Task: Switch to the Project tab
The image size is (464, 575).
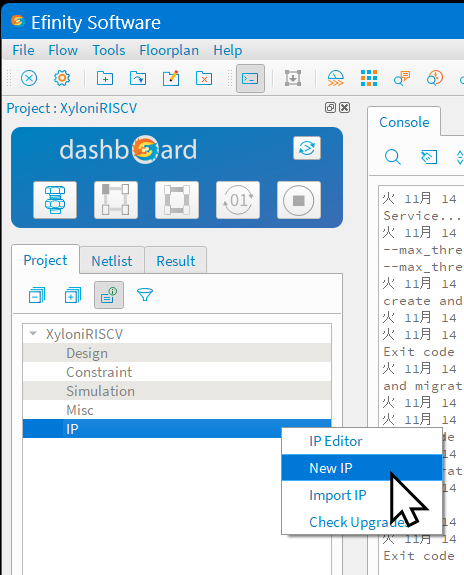Action: [x=45, y=260]
